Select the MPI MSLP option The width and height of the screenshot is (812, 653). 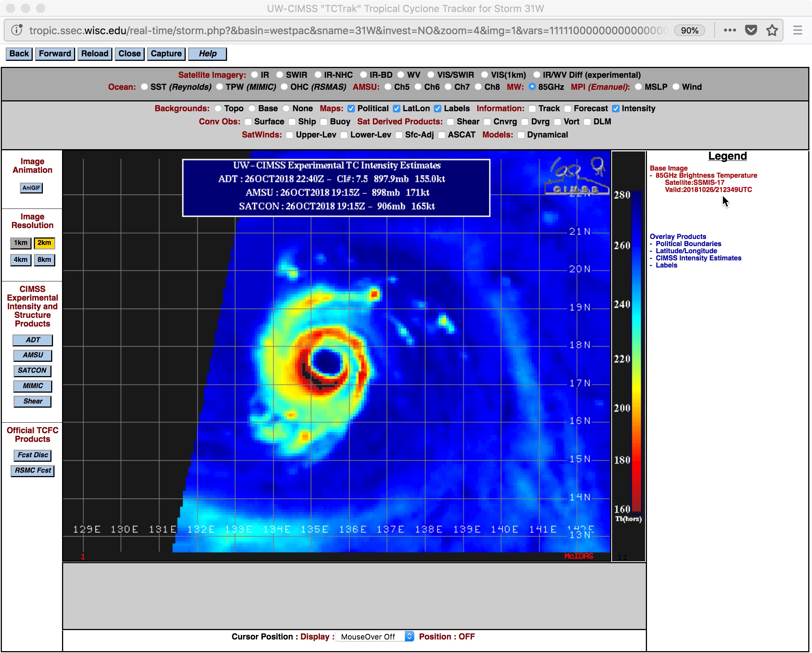pos(638,87)
